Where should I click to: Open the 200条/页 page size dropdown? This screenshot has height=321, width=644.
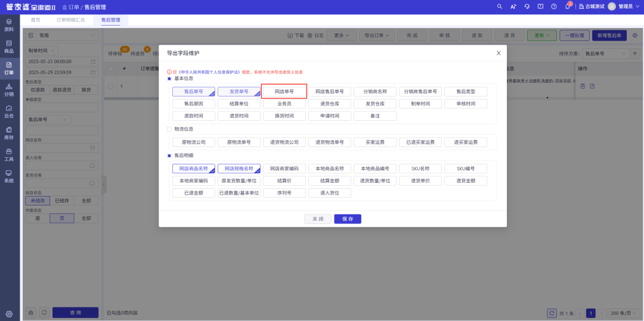622,313
